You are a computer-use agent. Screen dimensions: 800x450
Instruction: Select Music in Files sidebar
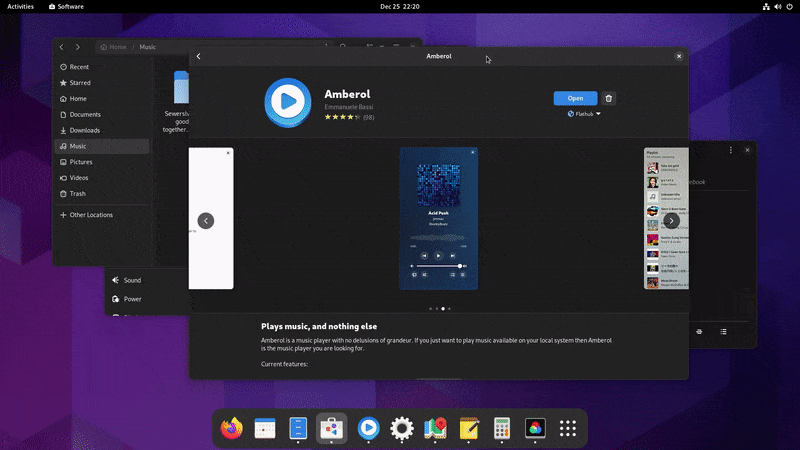102,146
